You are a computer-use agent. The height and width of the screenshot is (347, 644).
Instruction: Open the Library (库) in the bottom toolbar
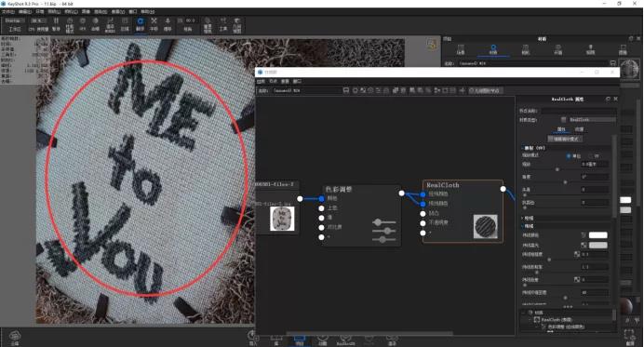[276, 340]
